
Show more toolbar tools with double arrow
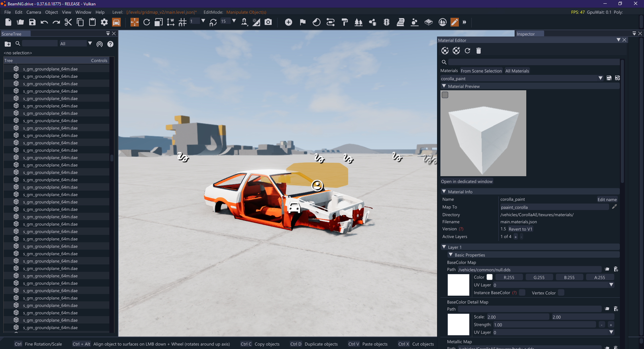465,22
